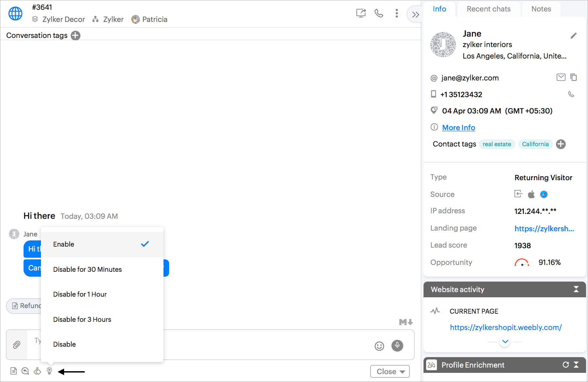
Task: Switch to the Info tab
Action: tap(440, 9)
